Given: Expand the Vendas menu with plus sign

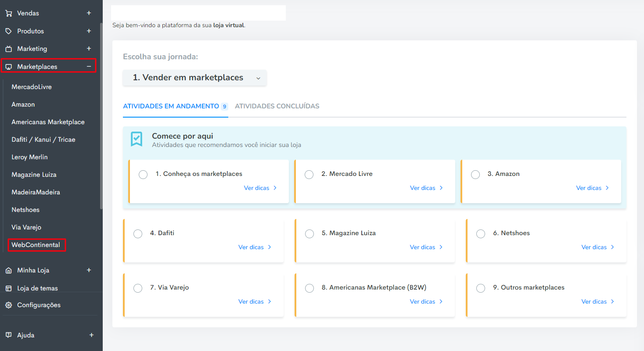Looking at the screenshot, I should (89, 13).
